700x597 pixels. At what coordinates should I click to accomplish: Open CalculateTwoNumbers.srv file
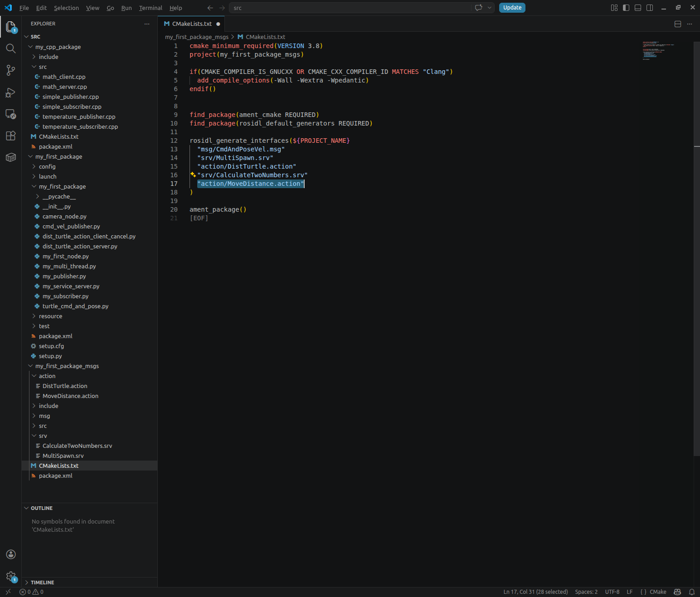point(77,446)
